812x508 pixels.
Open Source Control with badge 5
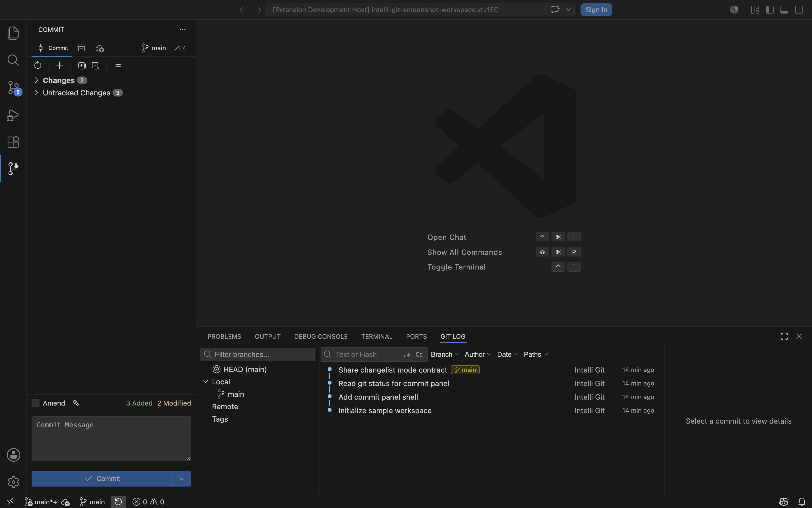point(14,88)
